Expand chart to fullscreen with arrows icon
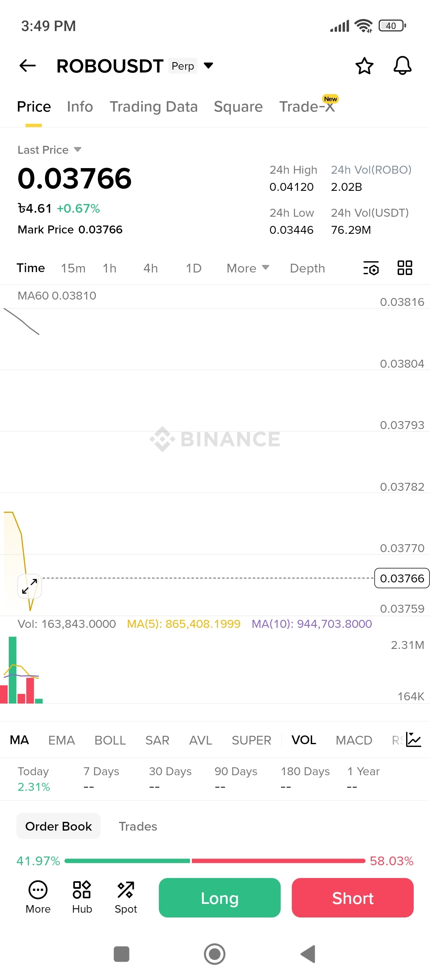Viewport: 430px width, 980px height. point(29,586)
